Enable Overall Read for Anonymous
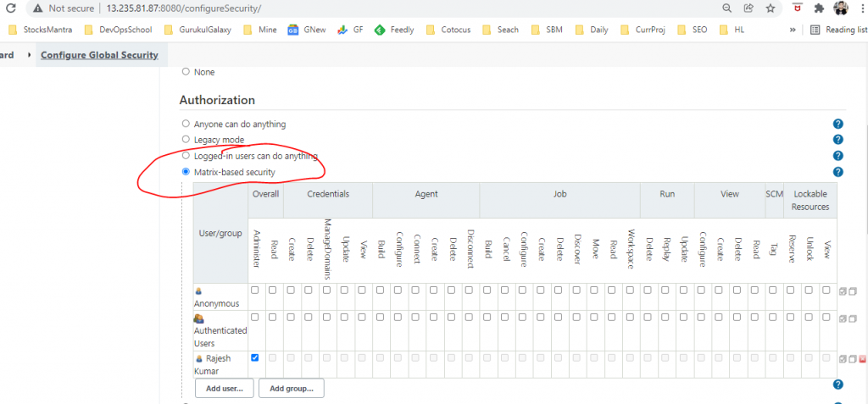868x404 pixels. point(273,291)
